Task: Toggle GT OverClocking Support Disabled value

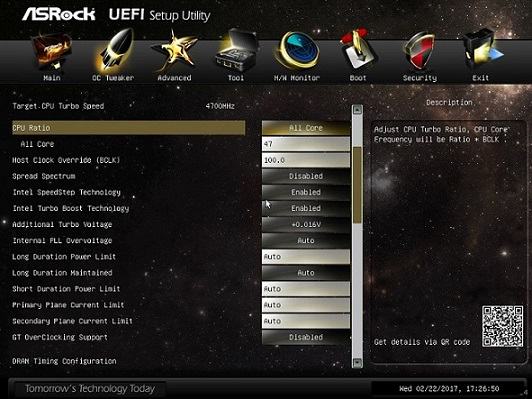Action: (x=306, y=337)
